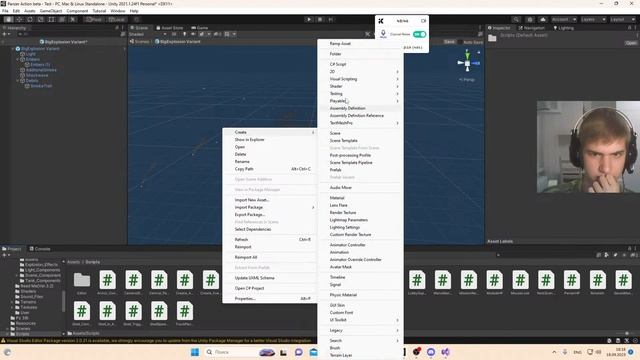Click the scene orientation gizmo
The image size is (640, 360).
pos(468,63)
